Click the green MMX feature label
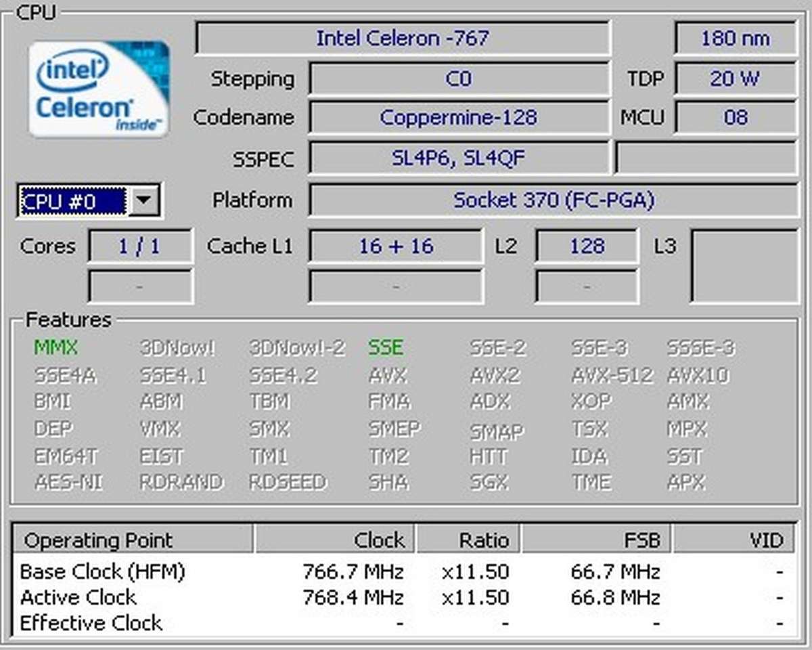Screen dimensions: 812x650 coord(55,348)
